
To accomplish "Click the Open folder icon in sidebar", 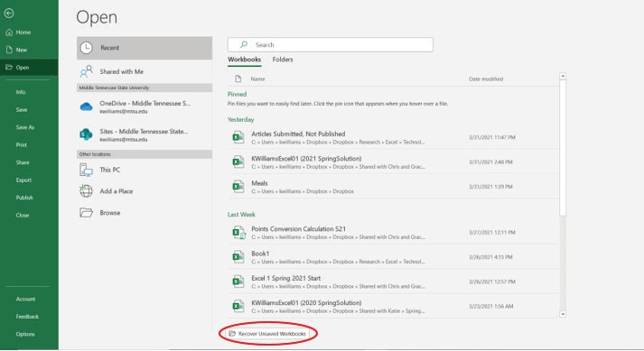I will [x=9, y=68].
